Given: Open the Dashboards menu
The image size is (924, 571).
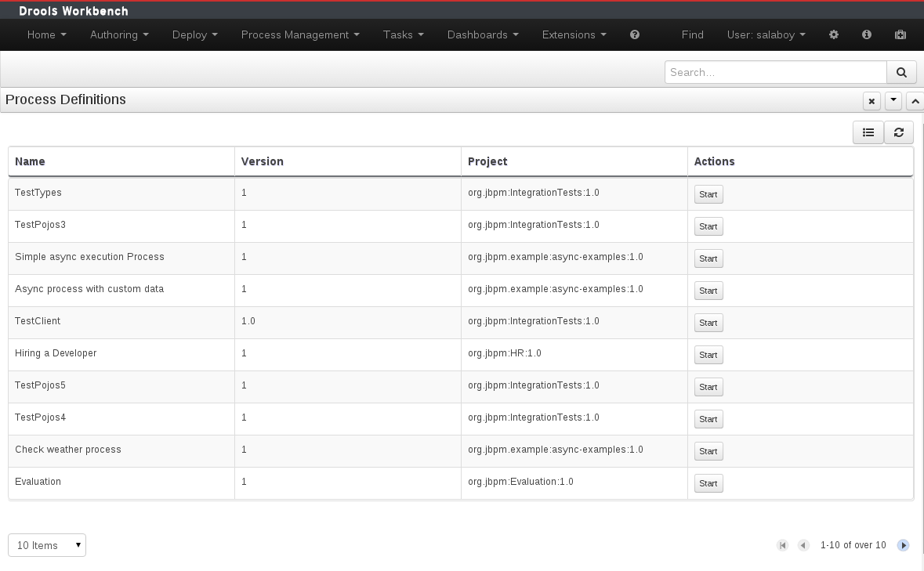Looking at the screenshot, I should [483, 34].
